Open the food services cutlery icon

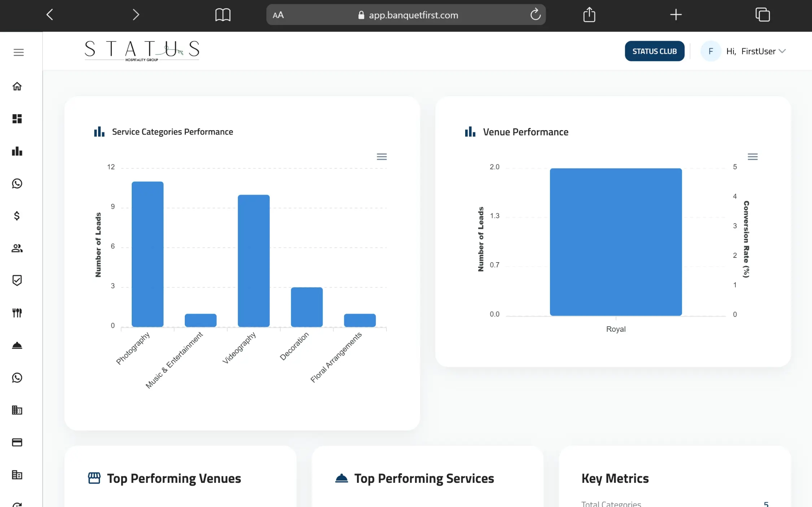point(17,313)
